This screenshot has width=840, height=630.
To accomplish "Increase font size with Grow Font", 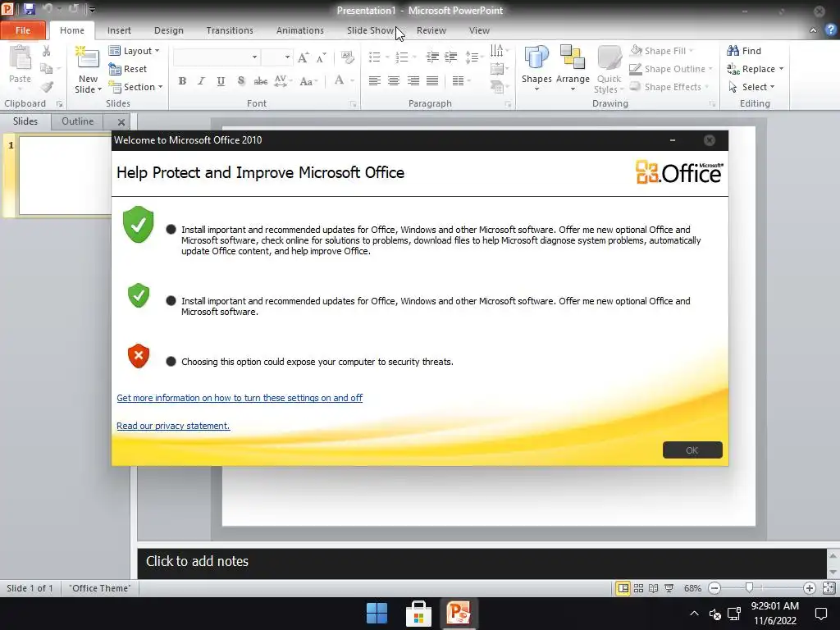I will tap(304, 57).
